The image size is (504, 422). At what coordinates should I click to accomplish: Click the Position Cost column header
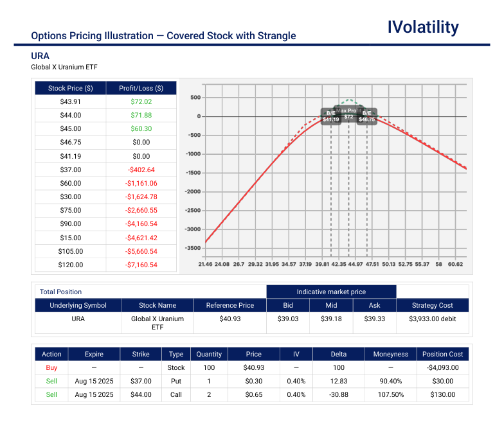442,355
